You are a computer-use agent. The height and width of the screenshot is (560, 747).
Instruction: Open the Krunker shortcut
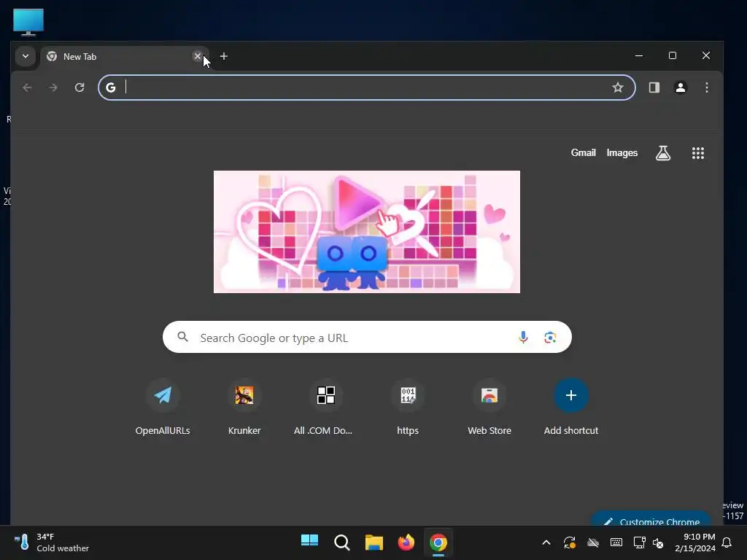click(244, 408)
